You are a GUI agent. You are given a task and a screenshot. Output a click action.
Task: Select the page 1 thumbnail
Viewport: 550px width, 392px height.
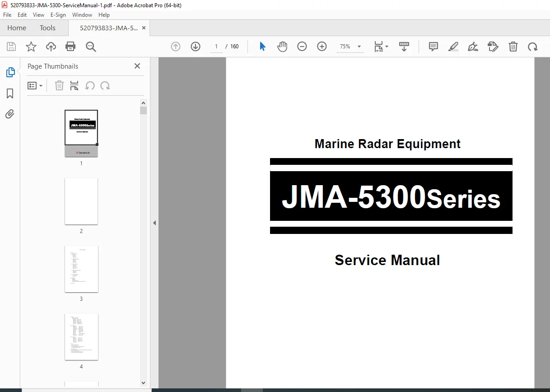tap(81, 133)
